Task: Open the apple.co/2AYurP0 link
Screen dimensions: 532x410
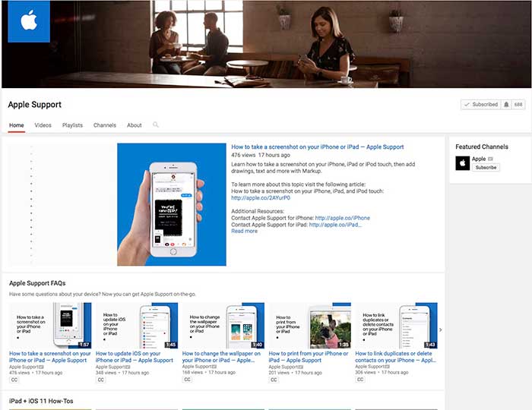Action: tap(256, 197)
